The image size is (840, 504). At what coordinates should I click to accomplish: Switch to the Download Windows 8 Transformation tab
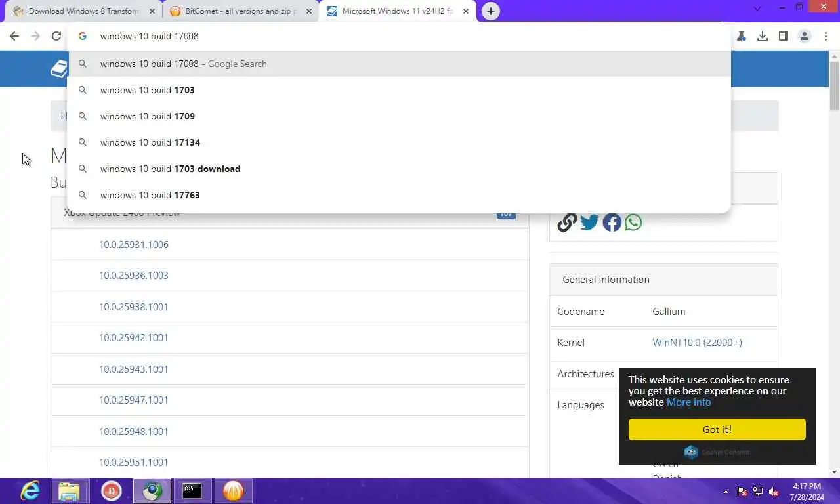click(x=84, y=11)
